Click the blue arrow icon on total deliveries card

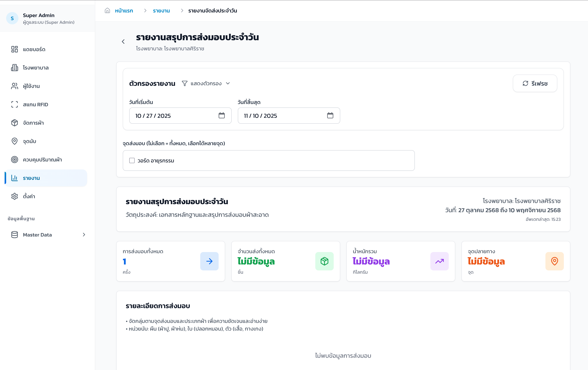[209, 261]
